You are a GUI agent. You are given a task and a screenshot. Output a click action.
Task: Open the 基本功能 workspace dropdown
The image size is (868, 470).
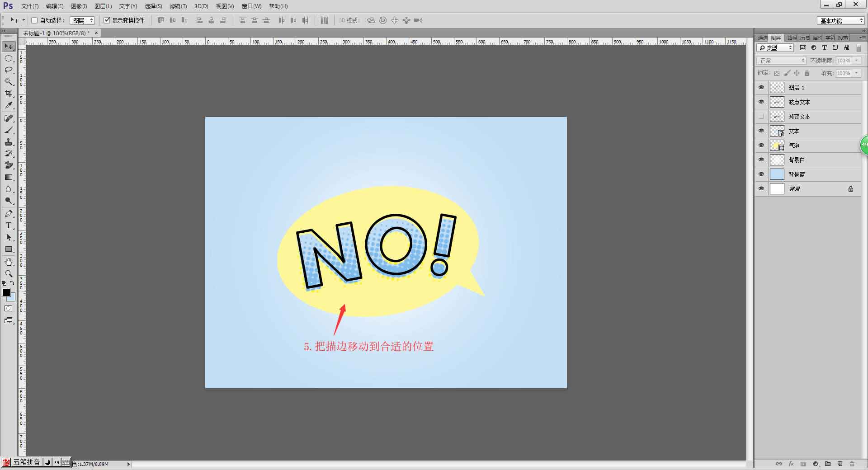(840, 21)
